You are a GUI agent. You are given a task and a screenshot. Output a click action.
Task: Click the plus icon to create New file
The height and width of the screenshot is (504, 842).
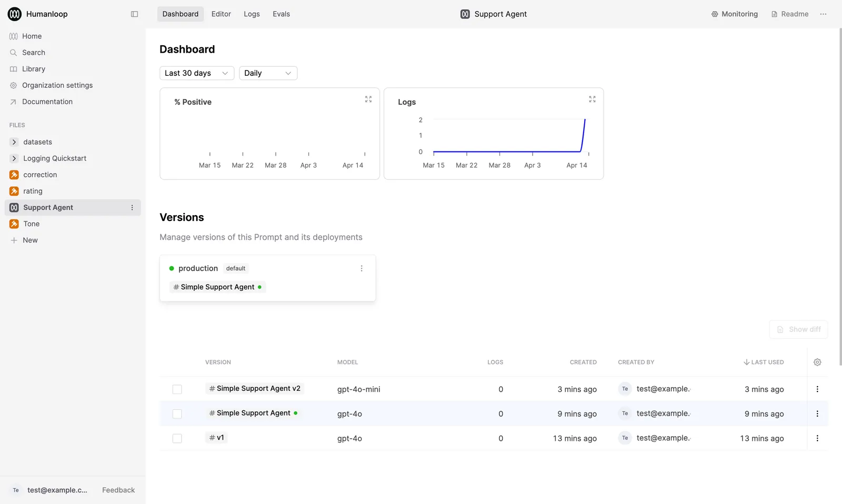tap(14, 240)
